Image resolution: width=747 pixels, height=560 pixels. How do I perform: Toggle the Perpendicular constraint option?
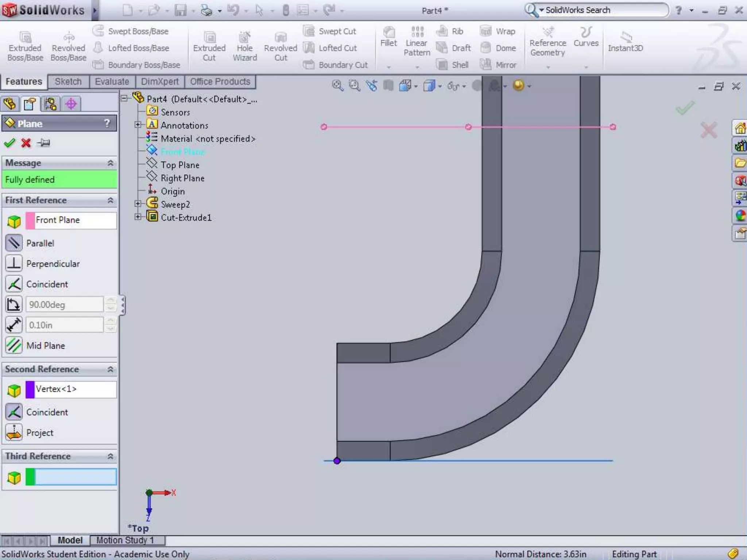point(14,263)
